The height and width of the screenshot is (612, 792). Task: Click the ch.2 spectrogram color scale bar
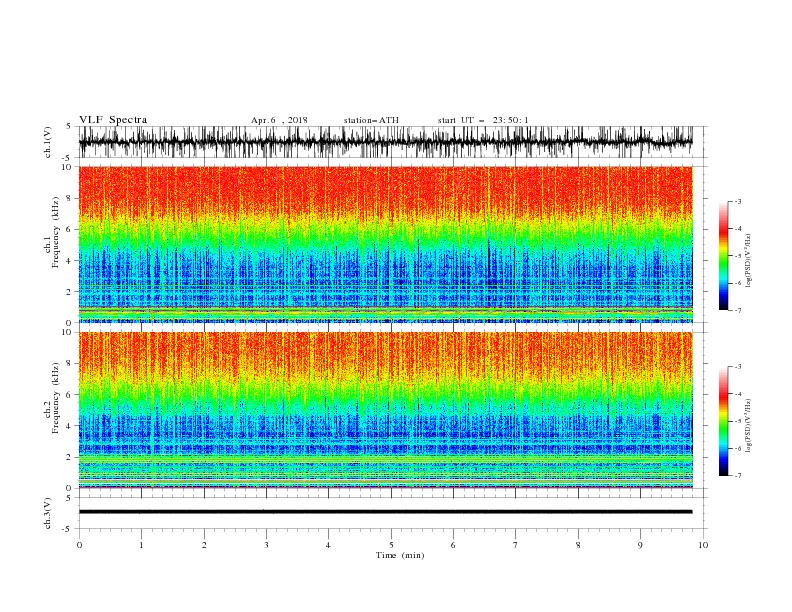pyautogui.click(x=723, y=421)
